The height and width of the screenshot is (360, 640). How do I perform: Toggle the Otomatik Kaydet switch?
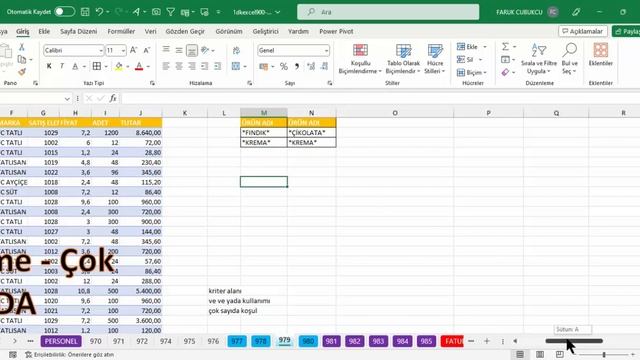(x=65, y=12)
